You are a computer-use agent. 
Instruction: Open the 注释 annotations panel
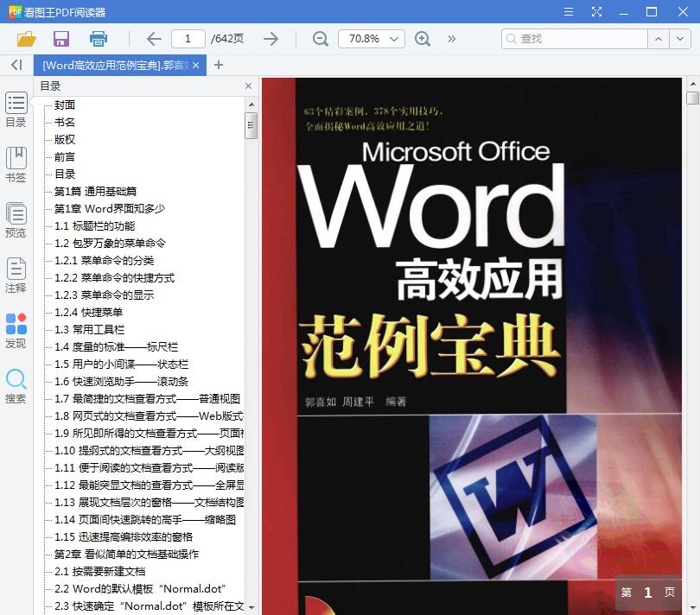coord(16,276)
